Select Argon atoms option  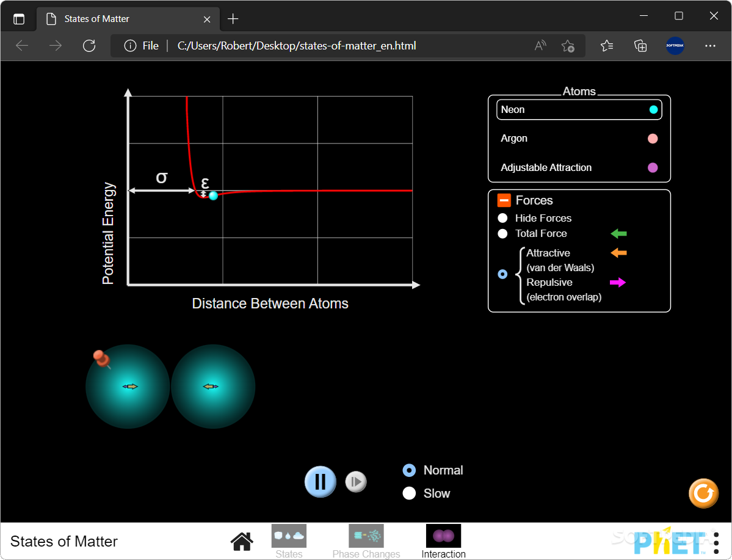[x=579, y=139]
